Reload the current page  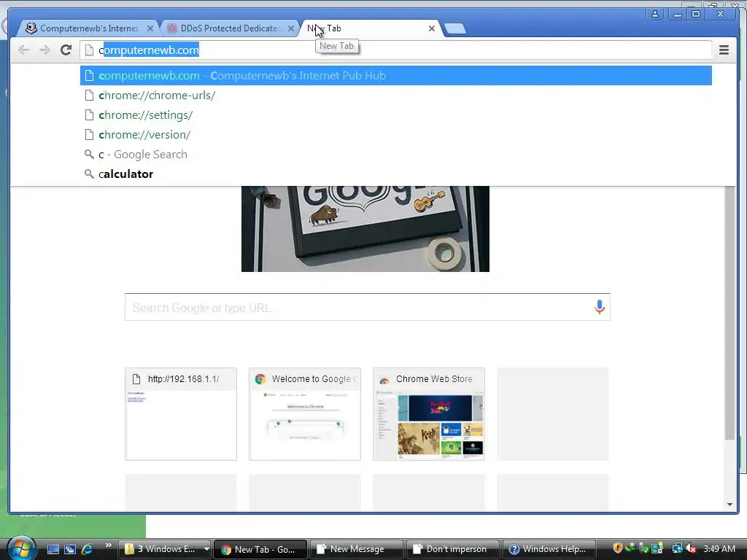(66, 50)
